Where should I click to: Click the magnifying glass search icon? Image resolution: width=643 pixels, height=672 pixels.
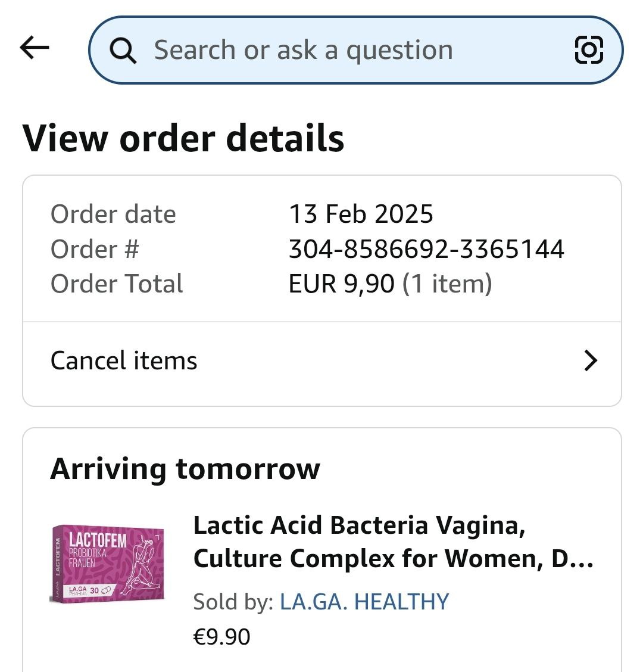123,51
